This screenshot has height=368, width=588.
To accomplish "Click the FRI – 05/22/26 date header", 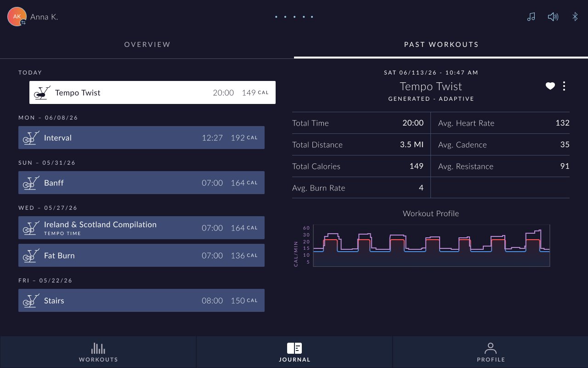I will [45, 280].
